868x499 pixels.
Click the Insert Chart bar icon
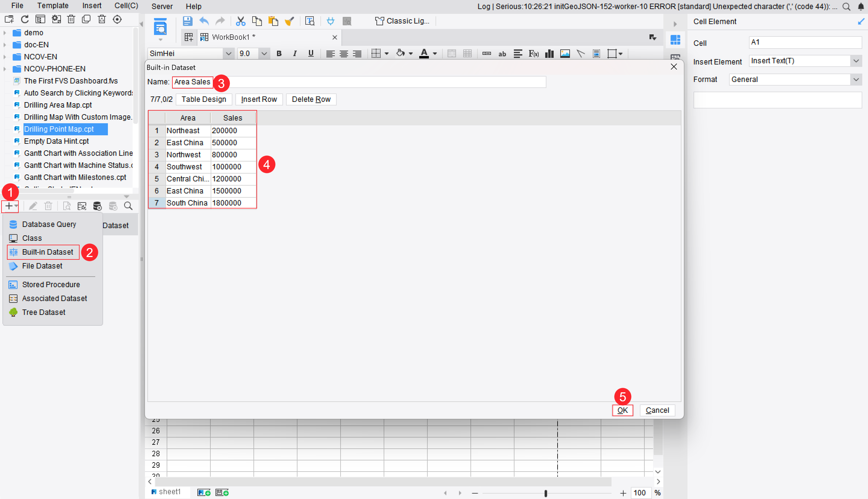click(549, 53)
